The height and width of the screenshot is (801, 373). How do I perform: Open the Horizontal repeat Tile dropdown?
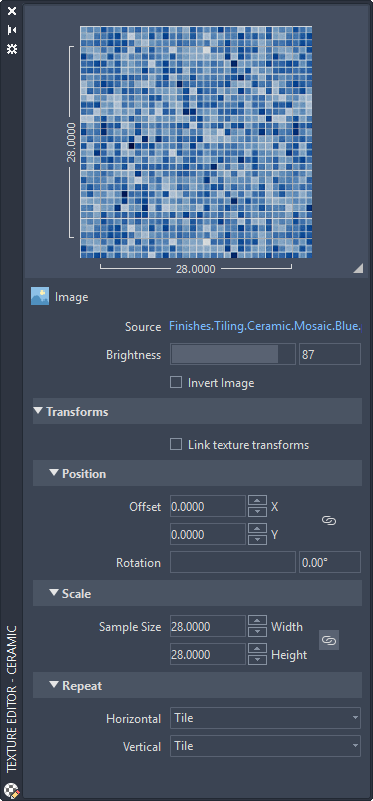tap(265, 718)
